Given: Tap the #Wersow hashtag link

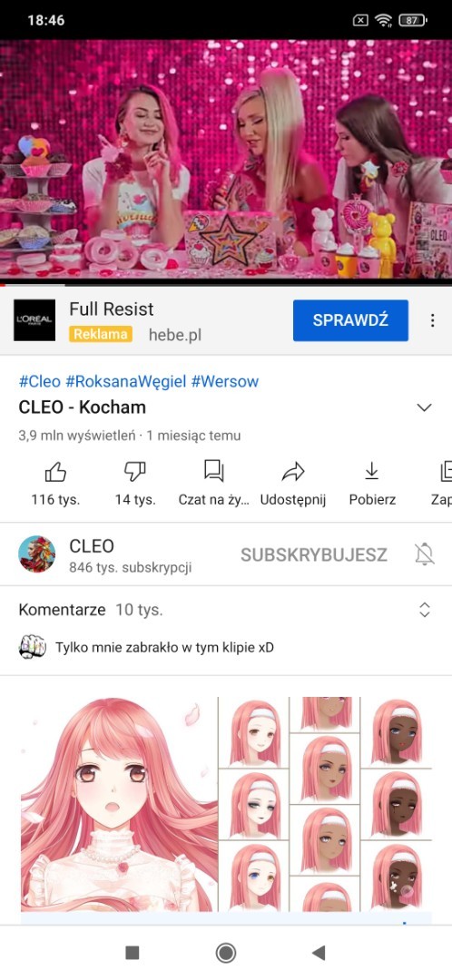Looking at the screenshot, I should coord(224,381).
